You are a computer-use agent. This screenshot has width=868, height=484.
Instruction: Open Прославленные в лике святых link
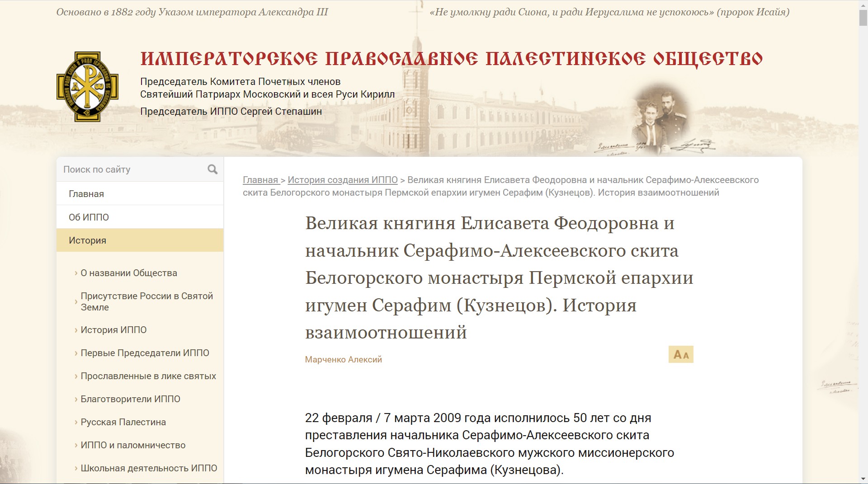(x=148, y=376)
